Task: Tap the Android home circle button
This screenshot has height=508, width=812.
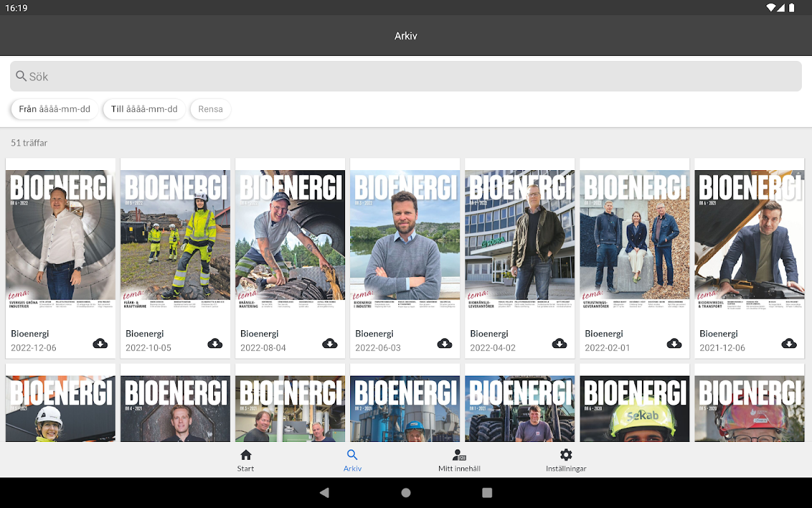Action: coord(406,493)
